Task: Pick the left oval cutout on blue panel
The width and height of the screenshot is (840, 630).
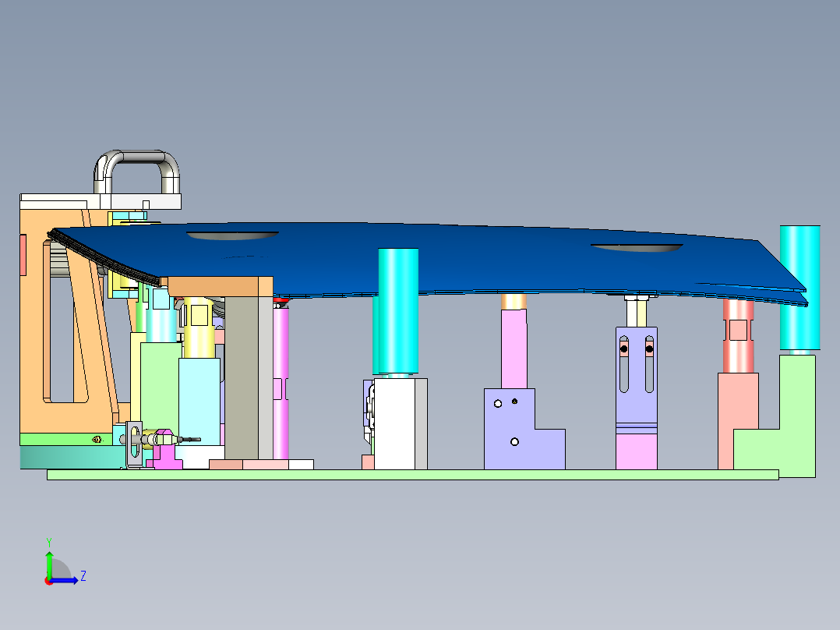Action: click(x=232, y=235)
